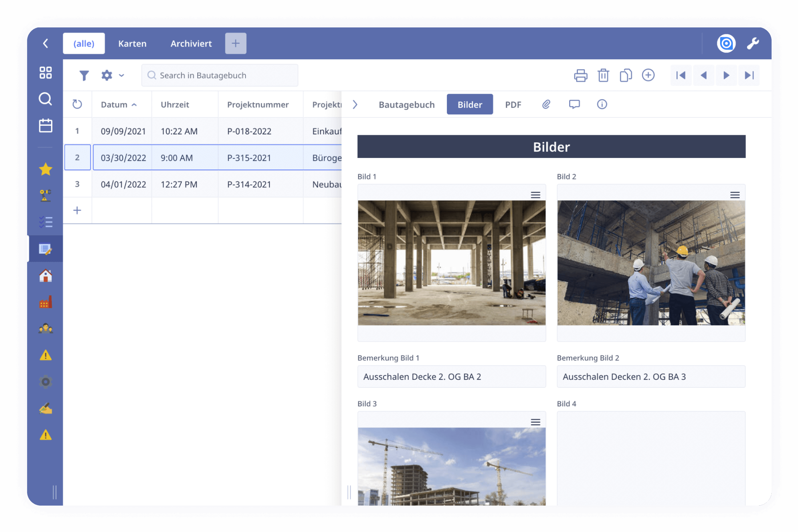Click the empty Bild 4 image area
This screenshot has height=532, width=798.
click(651, 458)
